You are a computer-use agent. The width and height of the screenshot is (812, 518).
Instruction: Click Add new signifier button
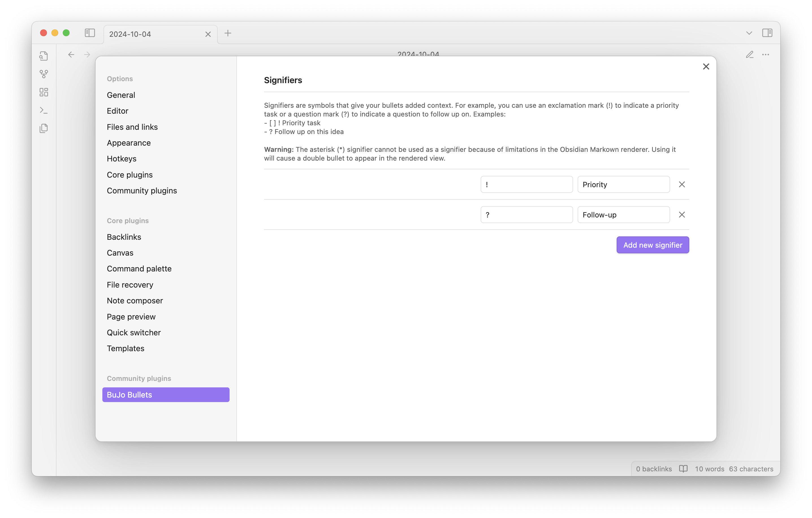653,245
